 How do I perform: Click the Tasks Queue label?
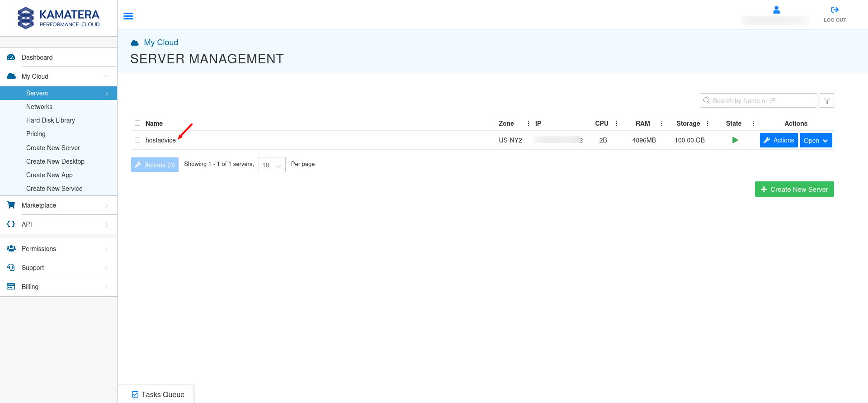click(x=163, y=394)
